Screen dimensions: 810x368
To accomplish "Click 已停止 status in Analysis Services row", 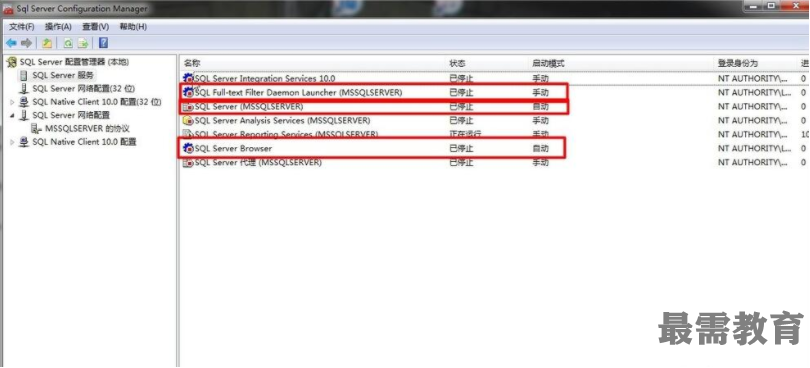I will point(461,120).
